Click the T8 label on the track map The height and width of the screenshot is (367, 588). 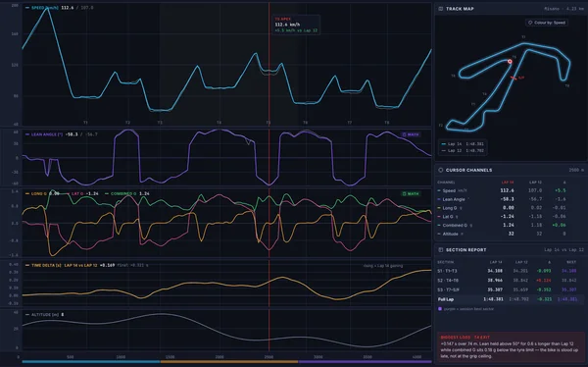[567, 85]
